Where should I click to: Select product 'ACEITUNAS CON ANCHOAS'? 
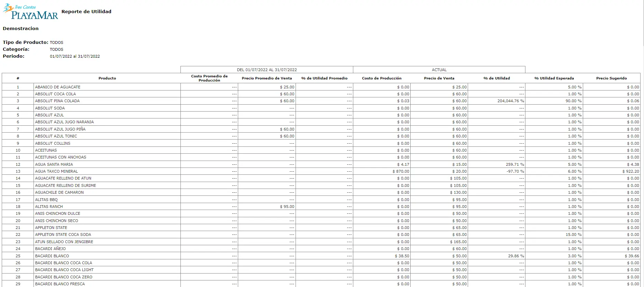(60, 157)
